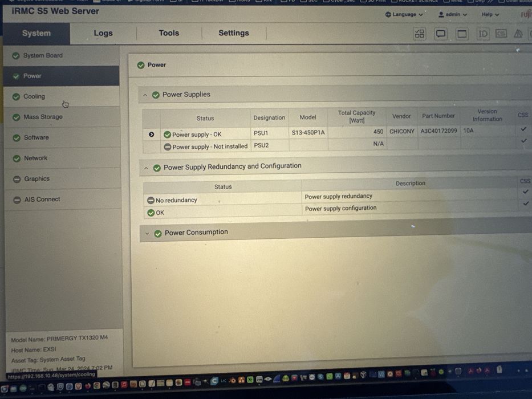Click the Power supply redundancy description

click(x=338, y=197)
